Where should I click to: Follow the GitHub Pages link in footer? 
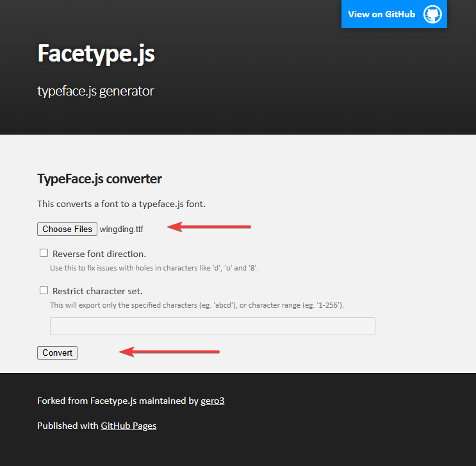(128, 426)
